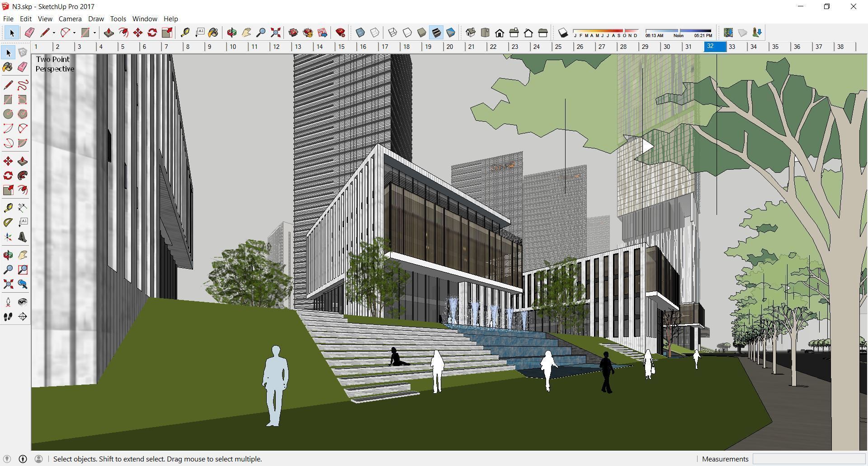Activate the Tape Measure tool
The height and width of the screenshot is (466, 868).
coord(185,32)
